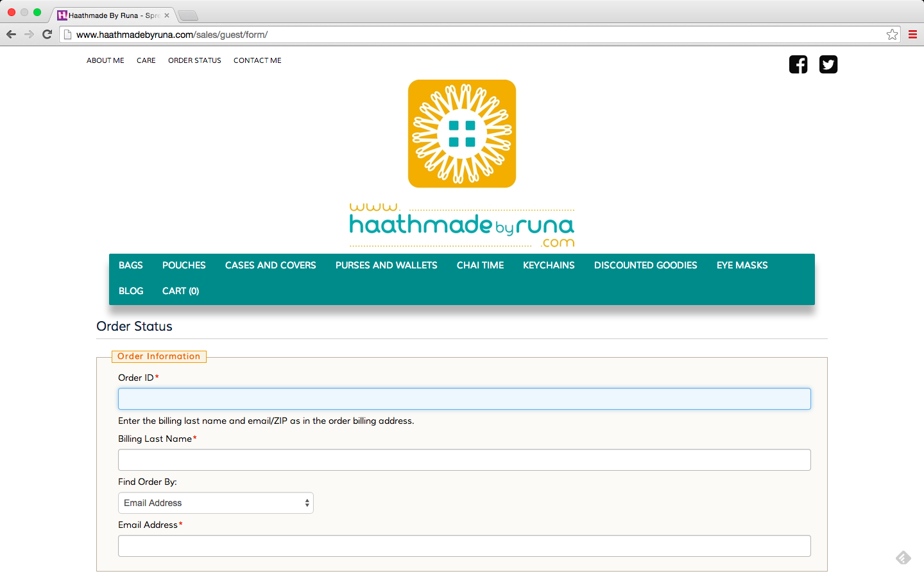Close the Haathmade By Runa tab

167,15
